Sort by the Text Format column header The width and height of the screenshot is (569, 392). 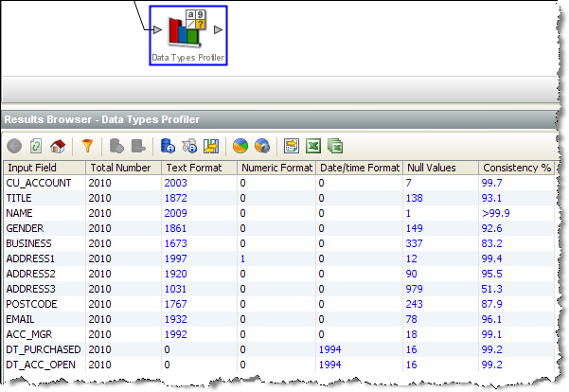[199, 168]
